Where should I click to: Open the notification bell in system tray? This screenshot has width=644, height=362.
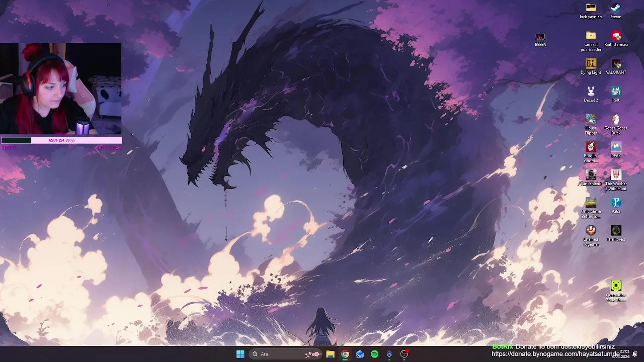tap(635, 354)
